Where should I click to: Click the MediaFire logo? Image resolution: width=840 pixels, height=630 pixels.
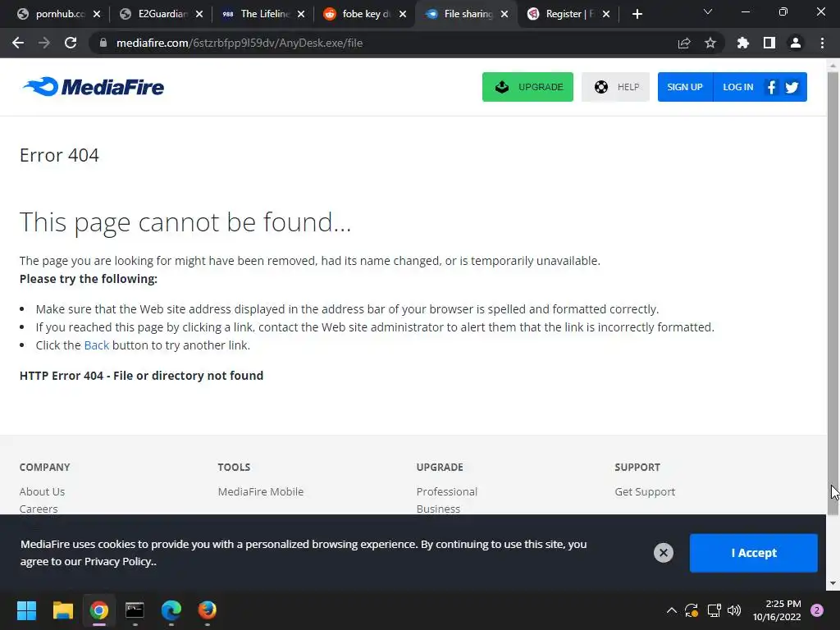pos(94,87)
